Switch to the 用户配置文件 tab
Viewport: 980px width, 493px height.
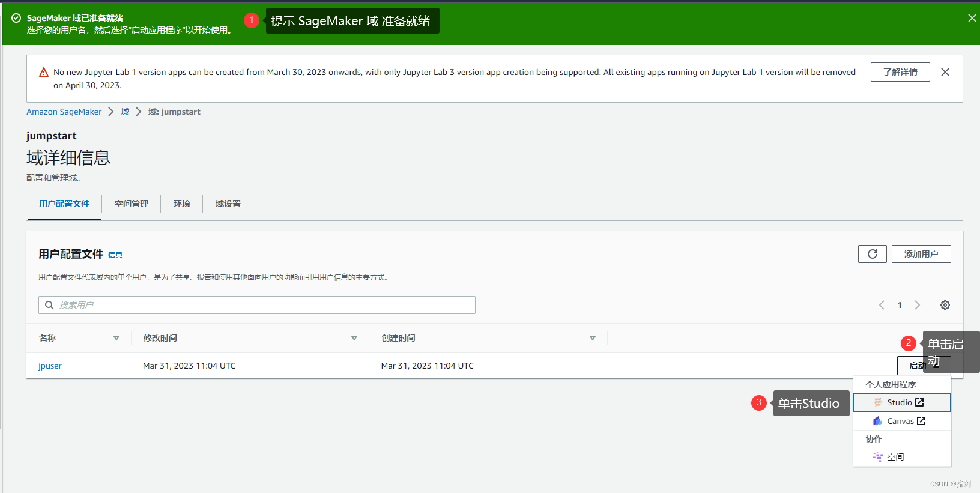pyautogui.click(x=64, y=204)
